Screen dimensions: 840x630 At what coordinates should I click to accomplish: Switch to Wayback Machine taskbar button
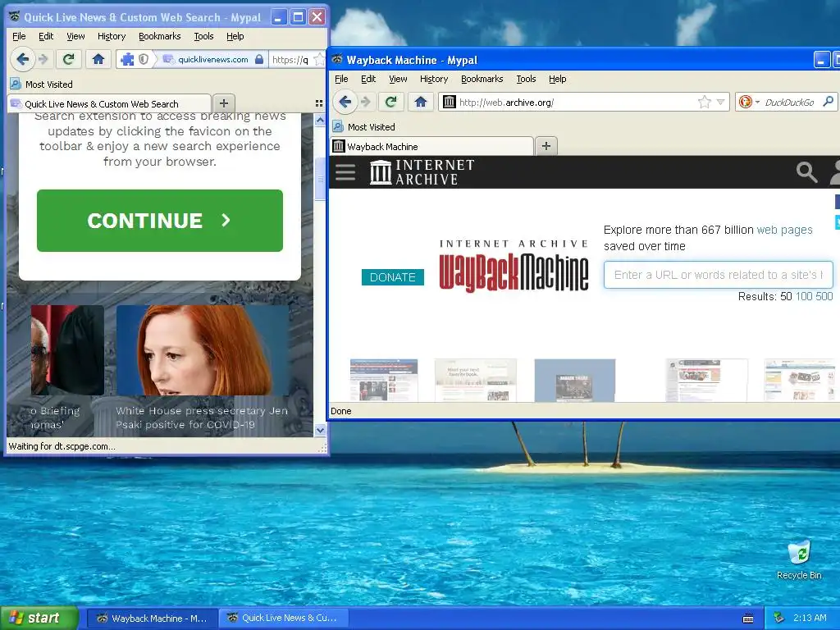(152, 619)
